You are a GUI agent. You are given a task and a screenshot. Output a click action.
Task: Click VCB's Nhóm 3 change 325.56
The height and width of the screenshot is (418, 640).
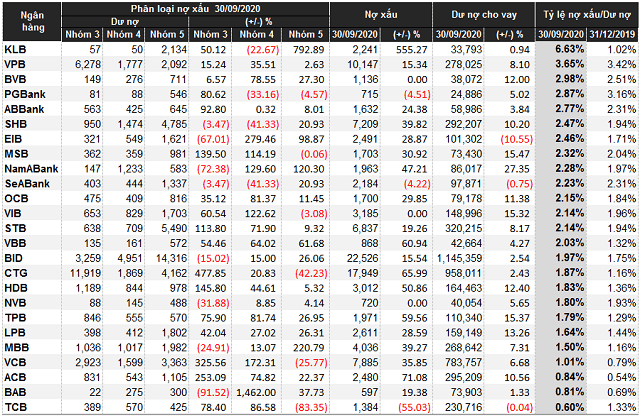(210, 362)
